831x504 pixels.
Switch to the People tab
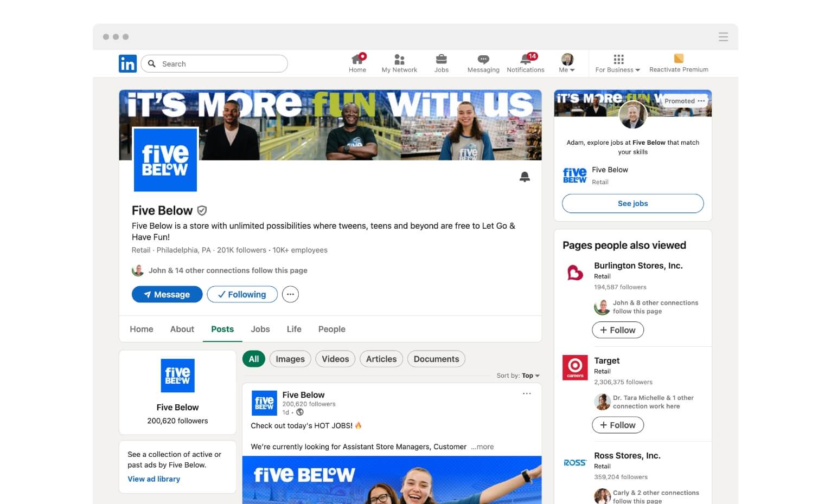331,329
